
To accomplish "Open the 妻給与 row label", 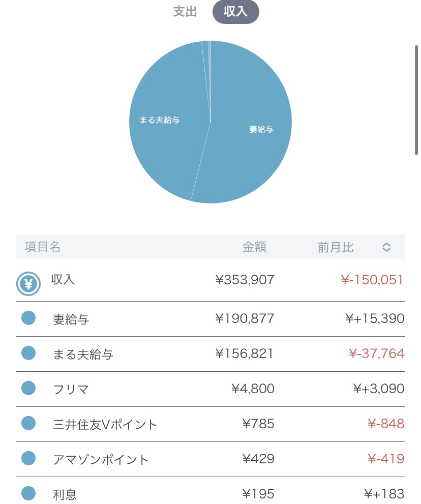I will pyautogui.click(x=71, y=319).
